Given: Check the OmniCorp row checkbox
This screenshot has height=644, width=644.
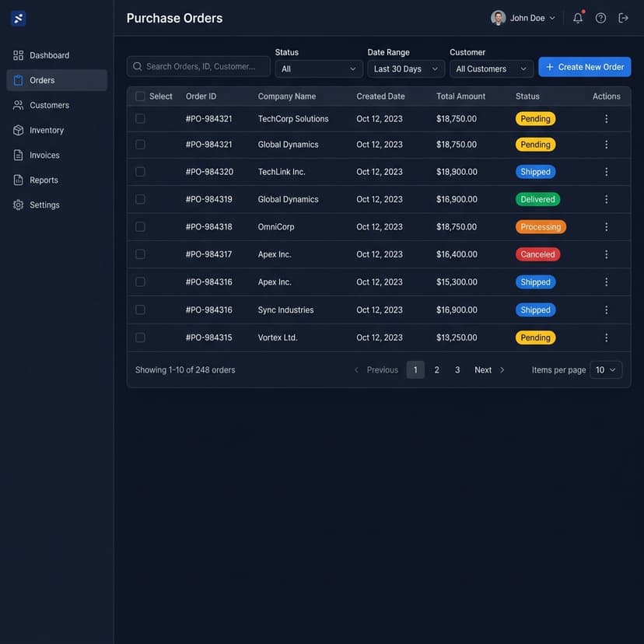Looking at the screenshot, I should 140,226.
